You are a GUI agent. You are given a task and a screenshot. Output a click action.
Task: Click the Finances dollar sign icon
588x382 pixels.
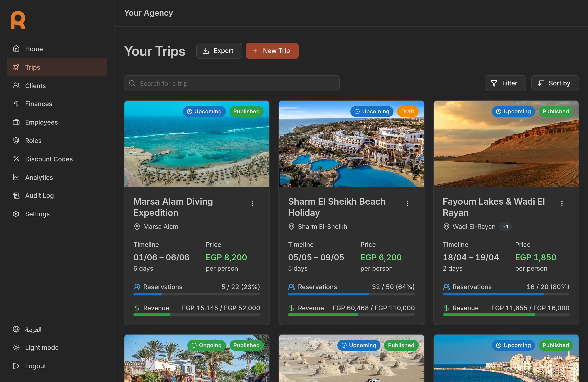point(16,104)
